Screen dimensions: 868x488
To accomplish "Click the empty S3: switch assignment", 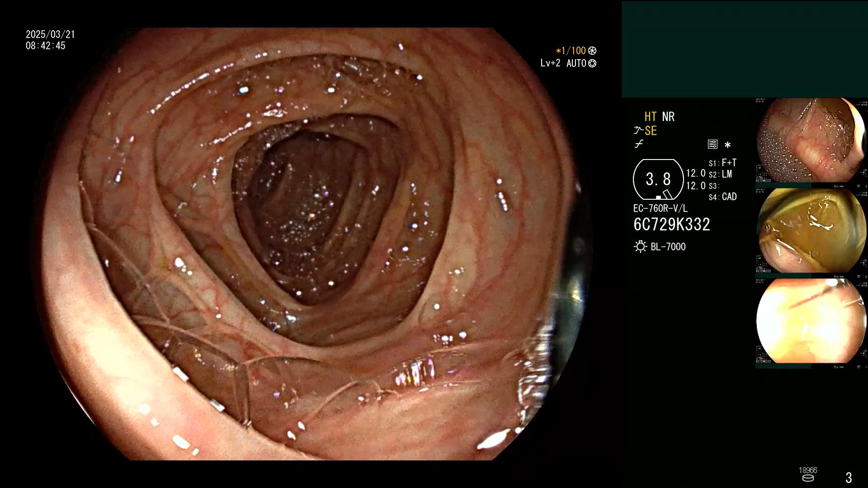I will pyautogui.click(x=714, y=186).
